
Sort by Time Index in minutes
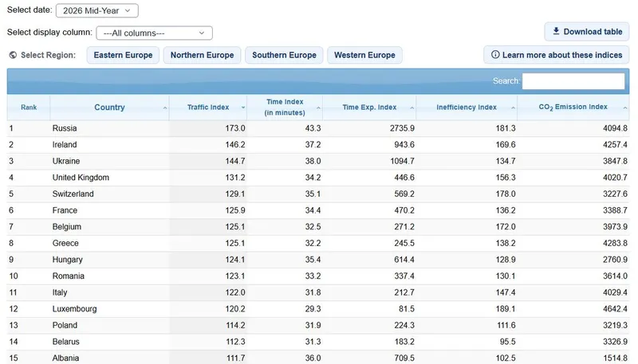(285, 108)
